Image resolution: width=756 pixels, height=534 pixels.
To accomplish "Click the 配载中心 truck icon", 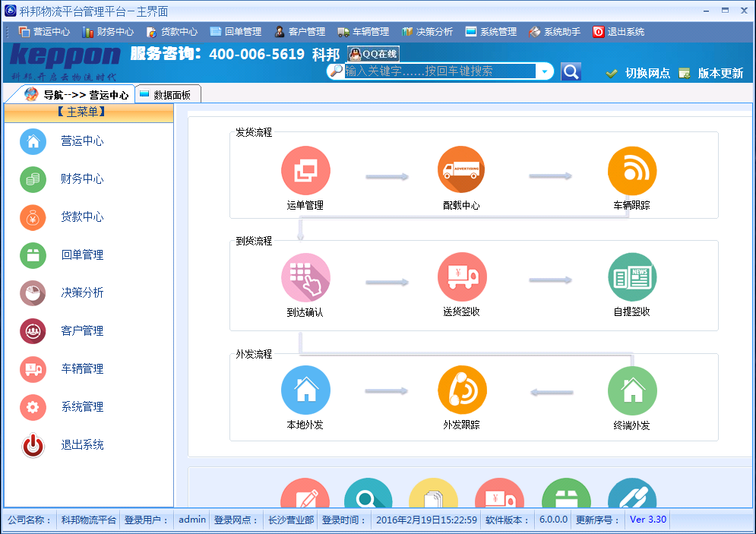I will click(461, 170).
